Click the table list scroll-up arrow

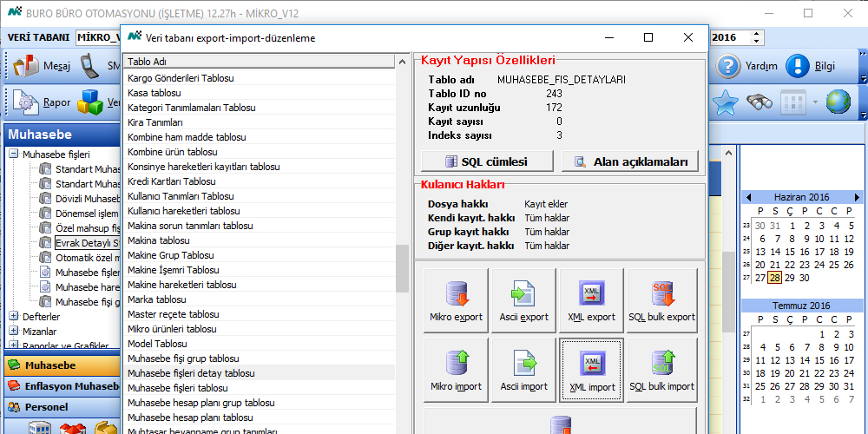pyautogui.click(x=403, y=62)
